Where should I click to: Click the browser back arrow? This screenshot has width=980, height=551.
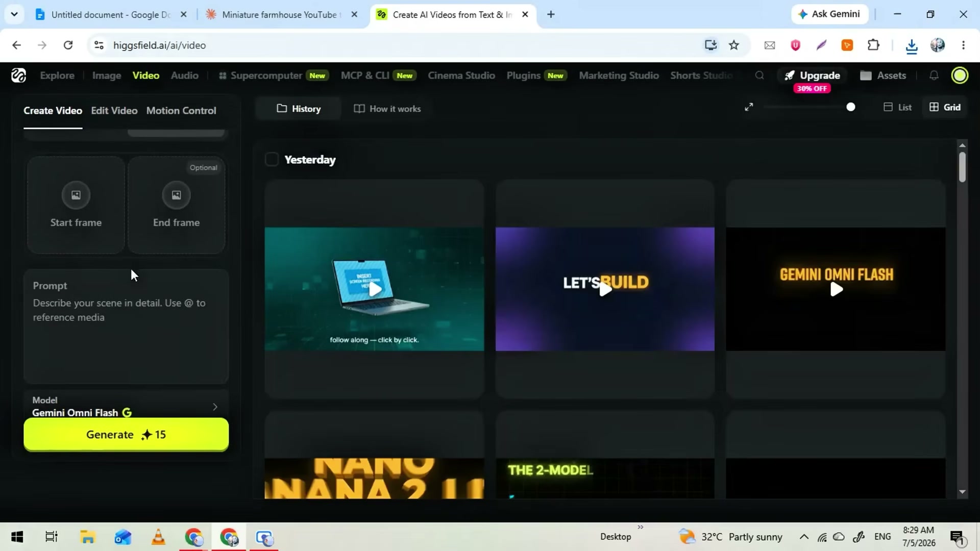(16, 45)
